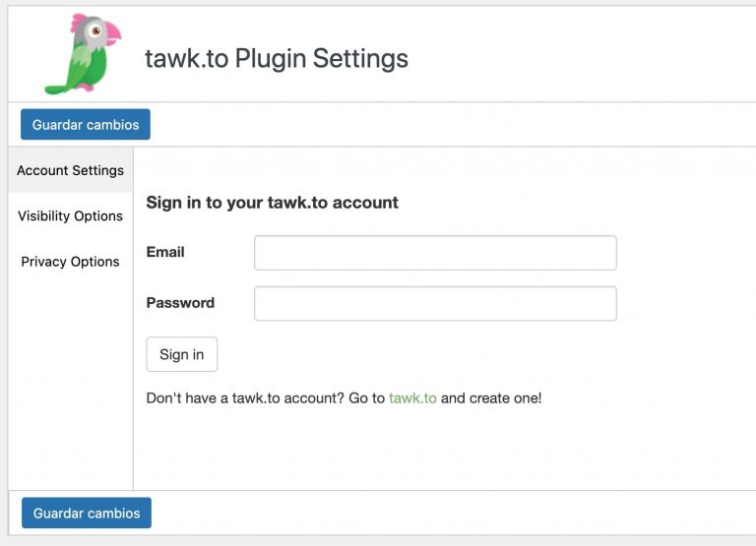Switch to the Visibility Options tab
Image resolution: width=756 pixels, height=546 pixels.
[x=70, y=215]
